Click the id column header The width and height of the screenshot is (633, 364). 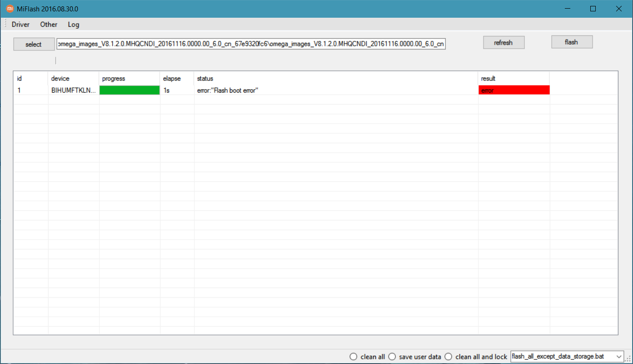click(x=31, y=79)
